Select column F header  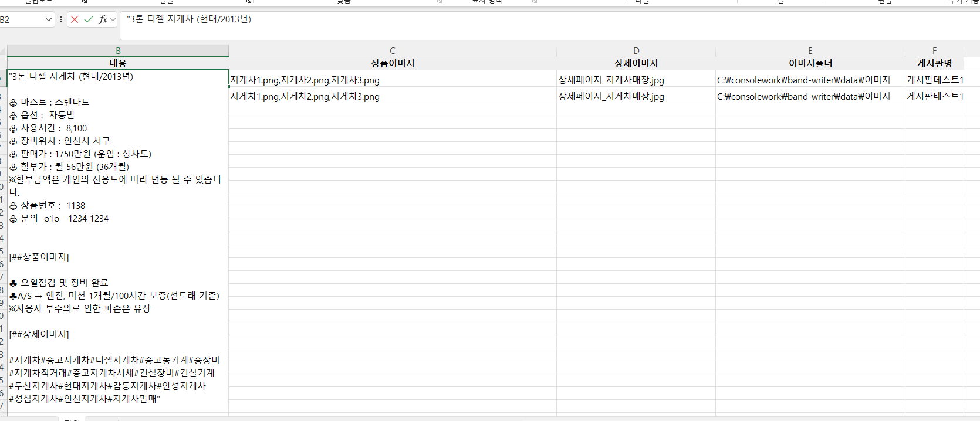pos(934,51)
